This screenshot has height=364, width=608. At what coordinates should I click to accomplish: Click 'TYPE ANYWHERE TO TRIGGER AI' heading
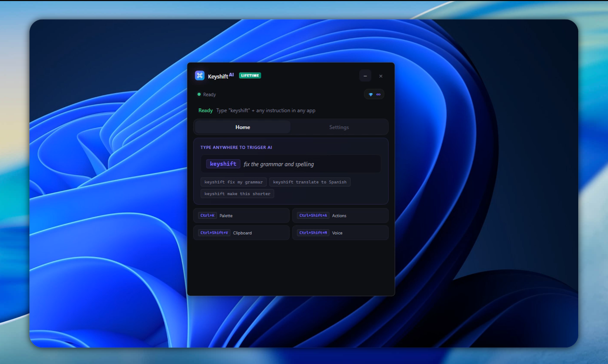tap(236, 147)
